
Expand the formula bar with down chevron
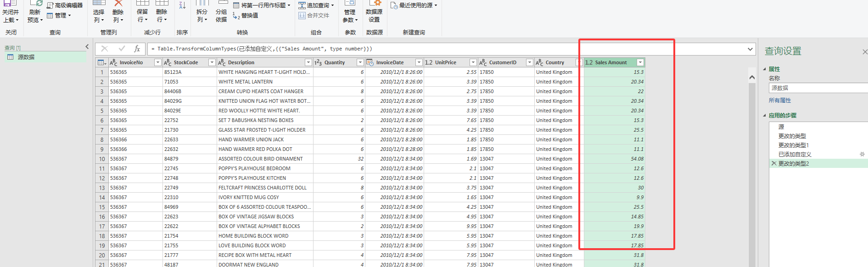(x=750, y=49)
